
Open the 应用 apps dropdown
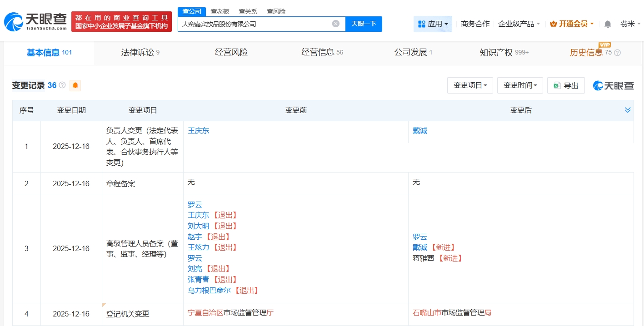[433, 24]
